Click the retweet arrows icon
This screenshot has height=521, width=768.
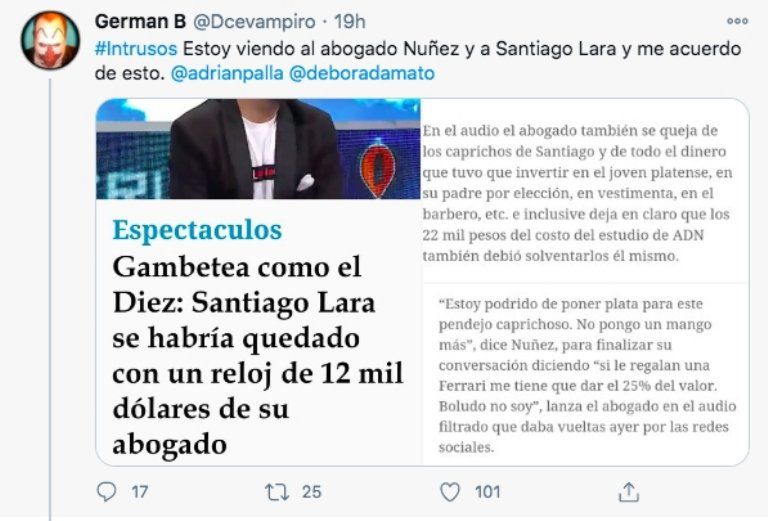point(277,492)
